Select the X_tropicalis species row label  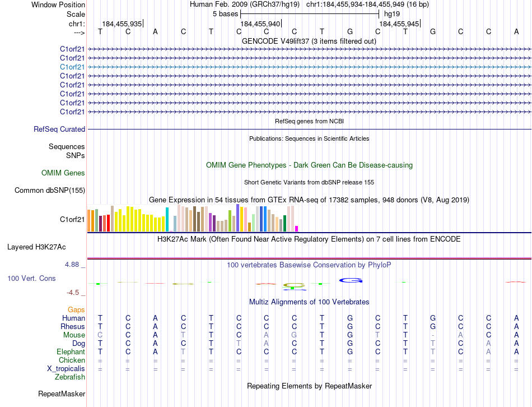tap(66, 369)
